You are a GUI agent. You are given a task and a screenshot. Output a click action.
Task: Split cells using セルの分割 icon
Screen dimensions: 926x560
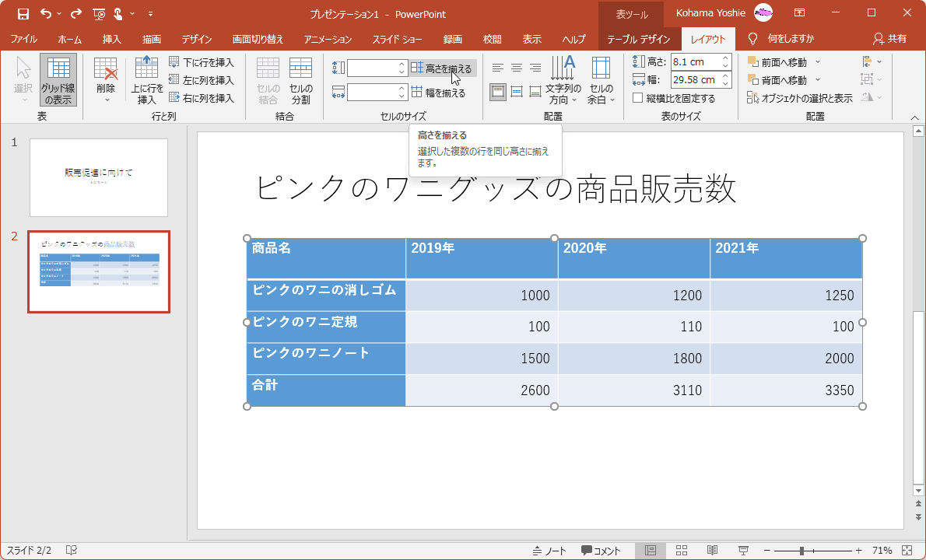[x=301, y=78]
